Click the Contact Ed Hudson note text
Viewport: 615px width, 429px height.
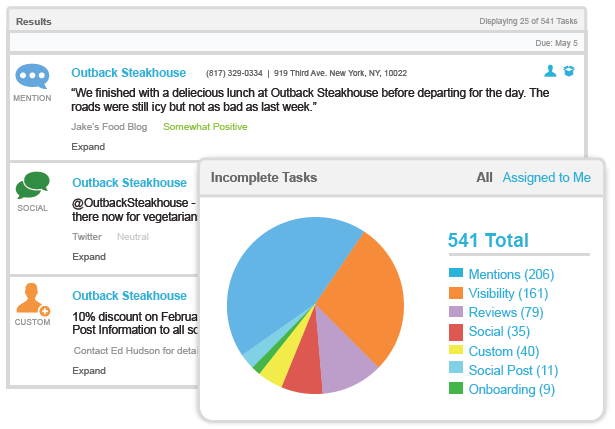pos(136,351)
